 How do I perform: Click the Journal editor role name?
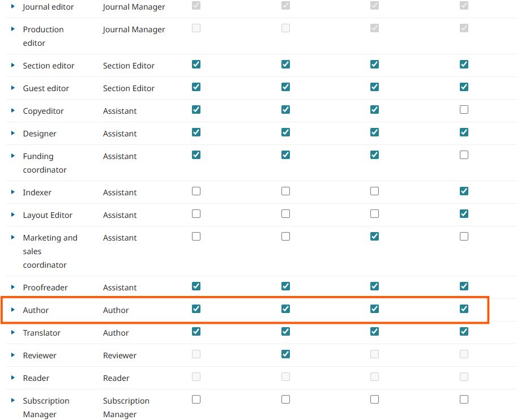click(48, 7)
